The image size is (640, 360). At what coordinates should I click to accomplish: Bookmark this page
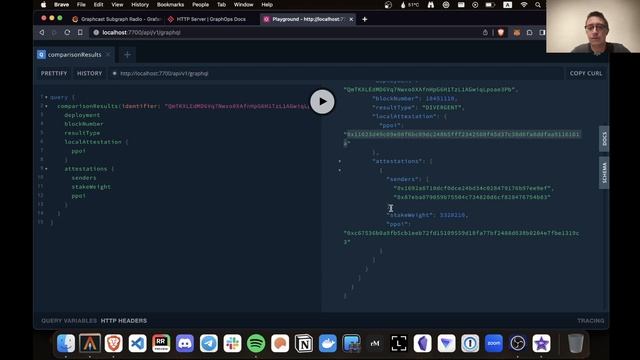[x=80, y=32]
